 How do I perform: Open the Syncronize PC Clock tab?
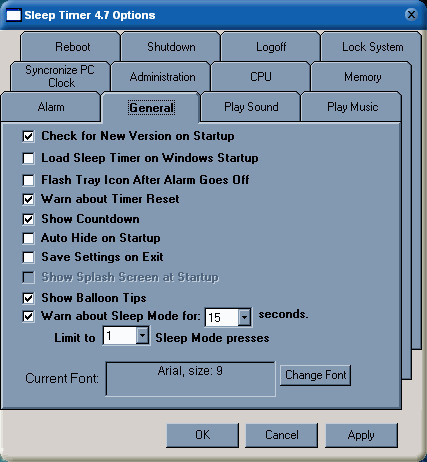click(x=60, y=76)
